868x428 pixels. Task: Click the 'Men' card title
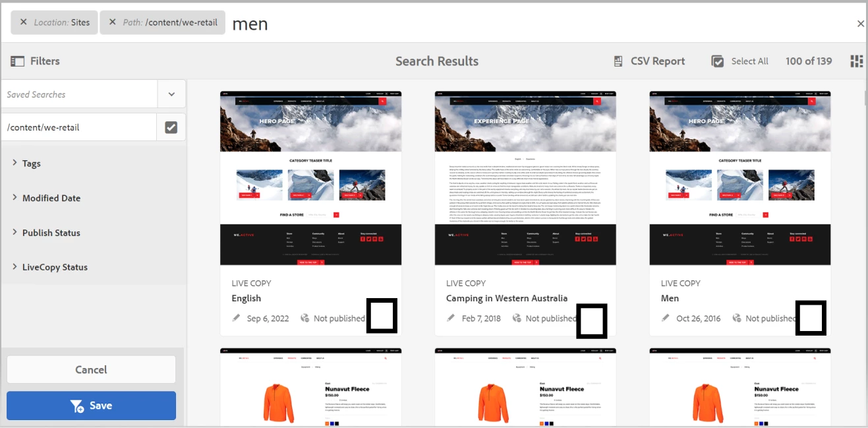[670, 298]
